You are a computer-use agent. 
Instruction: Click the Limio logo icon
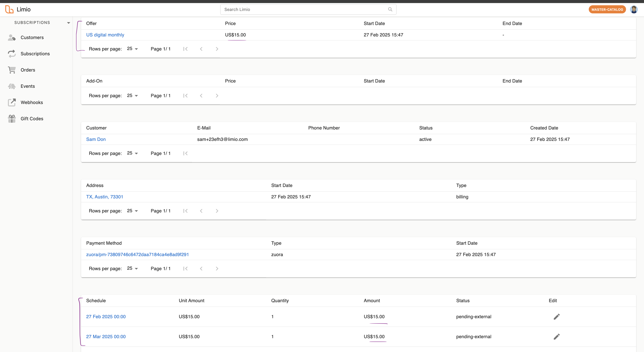[x=9, y=9]
